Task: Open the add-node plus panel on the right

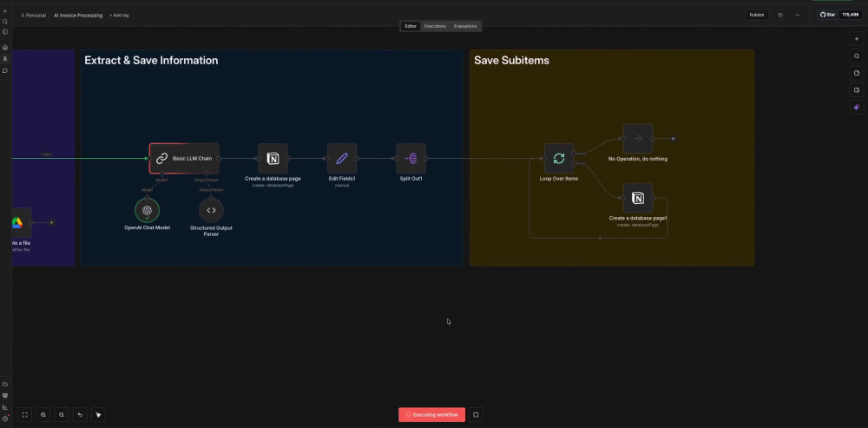Action: (x=857, y=39)
